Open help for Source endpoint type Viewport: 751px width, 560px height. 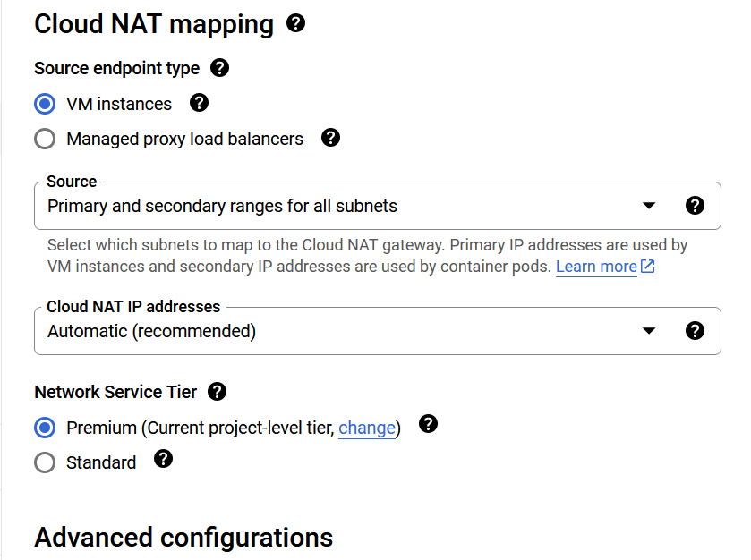point(219,68)
